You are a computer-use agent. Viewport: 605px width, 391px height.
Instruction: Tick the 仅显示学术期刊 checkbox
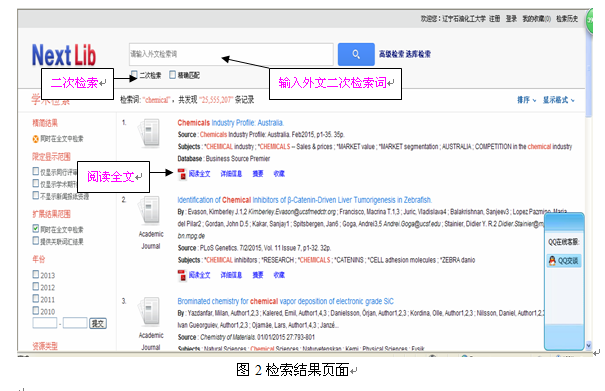(x=36, y=183)
